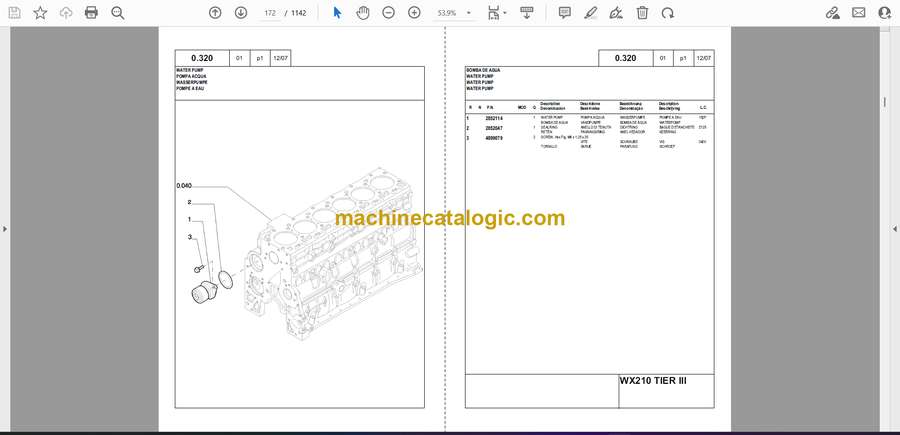This screenshot has width=900, height=435.
Task: Bookmark document with the star icon
Action: (x=40, y=13)
